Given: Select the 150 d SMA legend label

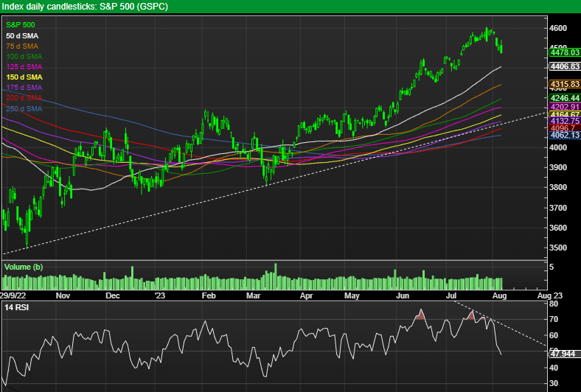Looking at the screenshot, I should click(24, 77).
